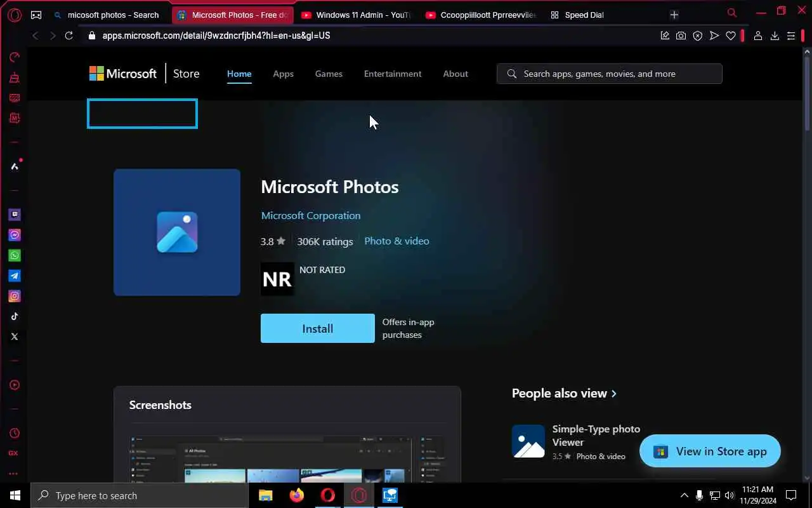Open the browser profile account icon

757,36
